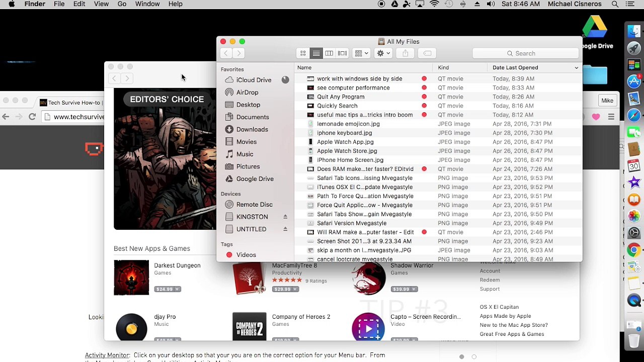The width and height of the screenshot is (644, 362).
Task: Select Desktop in the Finder sidebar
Action: click(x=249, y=105)
